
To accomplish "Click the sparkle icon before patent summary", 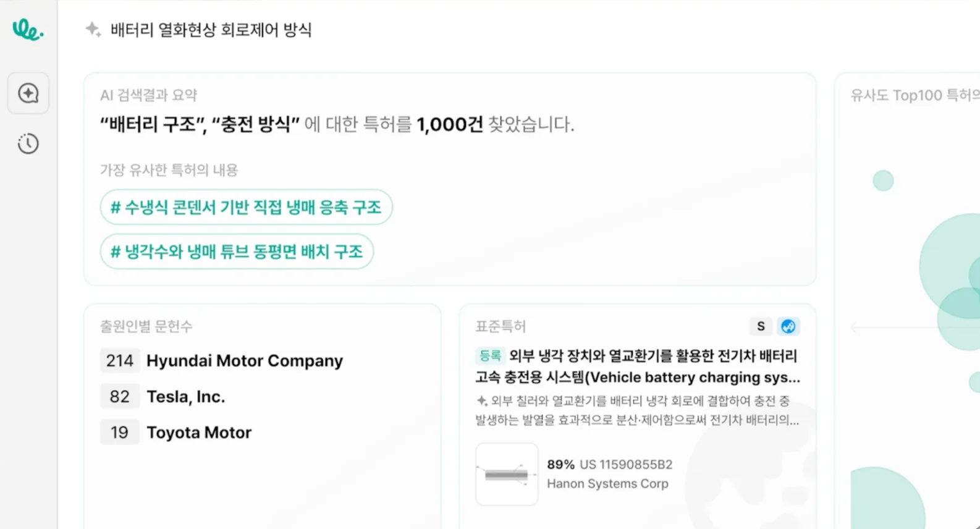I will 482,401.
